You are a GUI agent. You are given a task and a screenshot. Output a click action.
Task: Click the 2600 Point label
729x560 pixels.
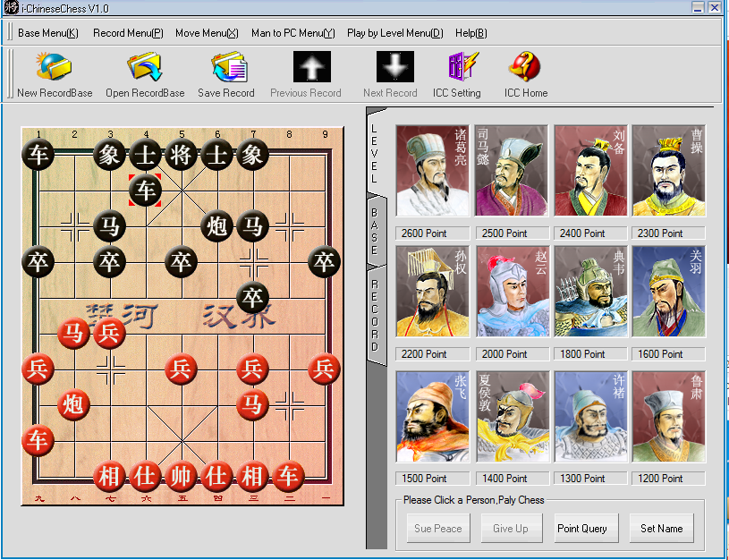(432, 233)
